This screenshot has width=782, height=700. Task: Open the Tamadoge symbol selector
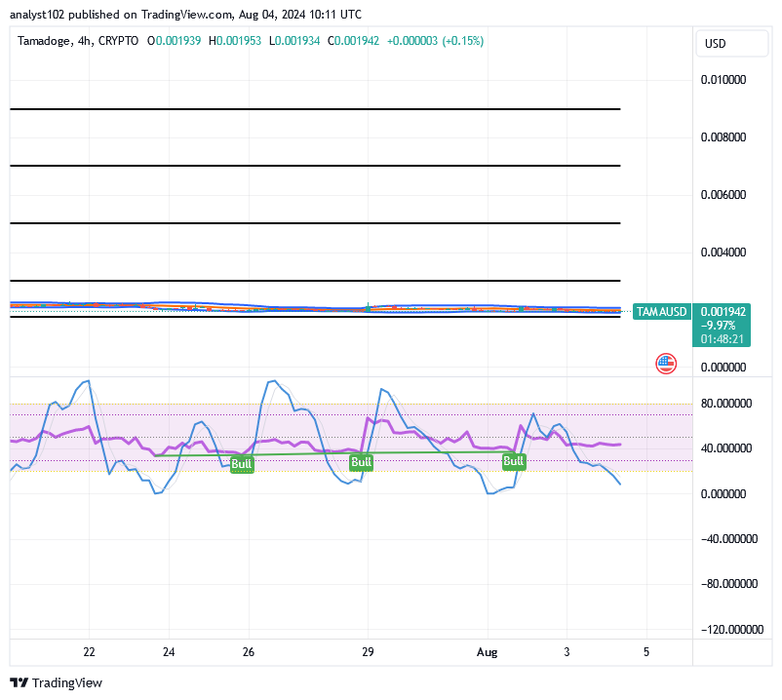(44, 42)
